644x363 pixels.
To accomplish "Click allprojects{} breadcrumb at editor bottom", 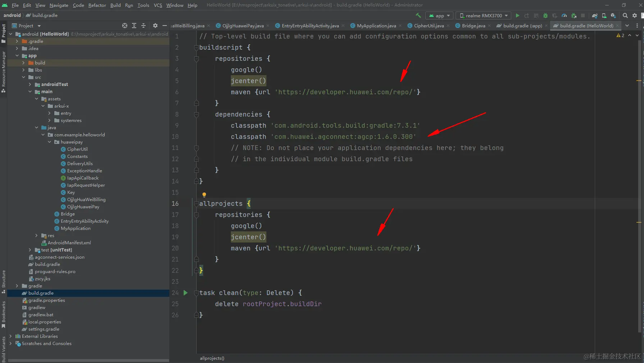I will 212,358.
